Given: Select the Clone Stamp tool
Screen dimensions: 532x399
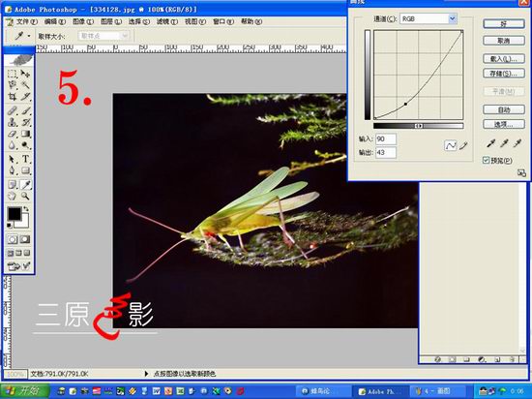Looking at the screenshot, I should click(13, 122).
